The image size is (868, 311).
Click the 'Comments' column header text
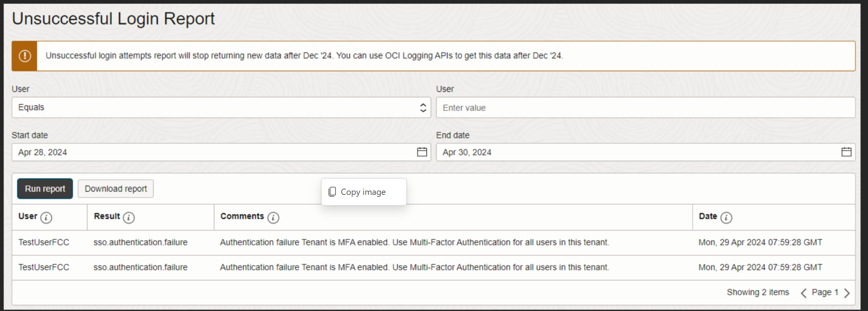(x=242, y=216)
